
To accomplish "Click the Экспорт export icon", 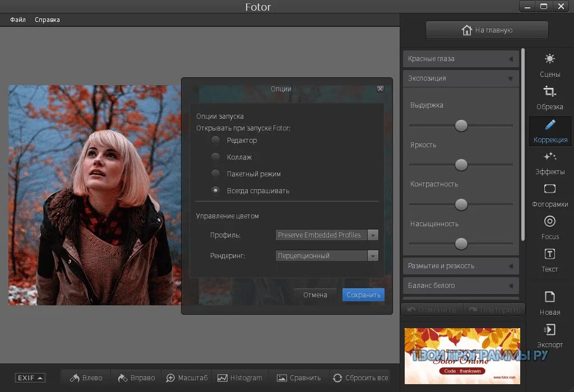I will click(x=549, y=329).
